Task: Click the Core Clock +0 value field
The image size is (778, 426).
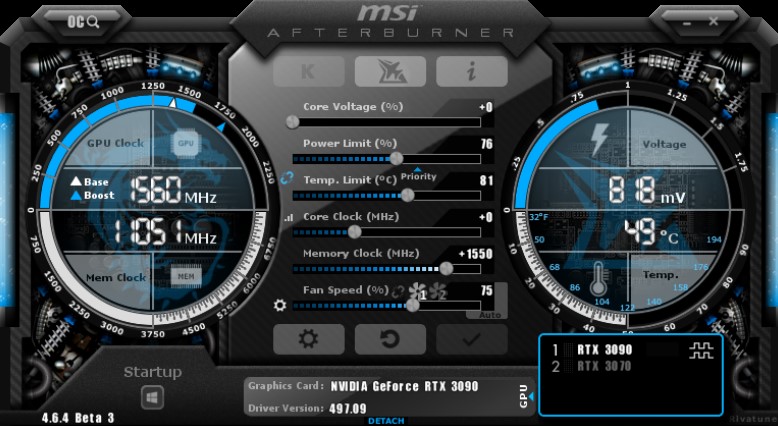Action: click(x=486, y=217)
